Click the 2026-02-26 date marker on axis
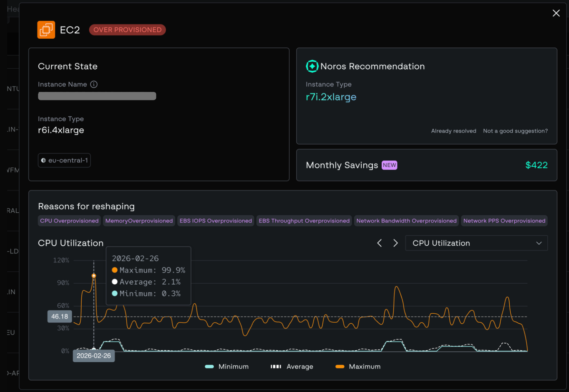Screen dimensions: 569x392 94,356
